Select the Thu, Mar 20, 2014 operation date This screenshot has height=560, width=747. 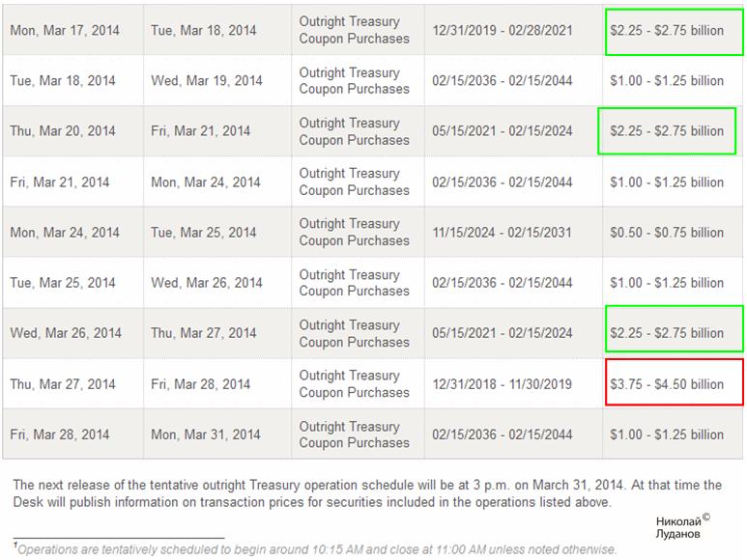pos(63,131)
